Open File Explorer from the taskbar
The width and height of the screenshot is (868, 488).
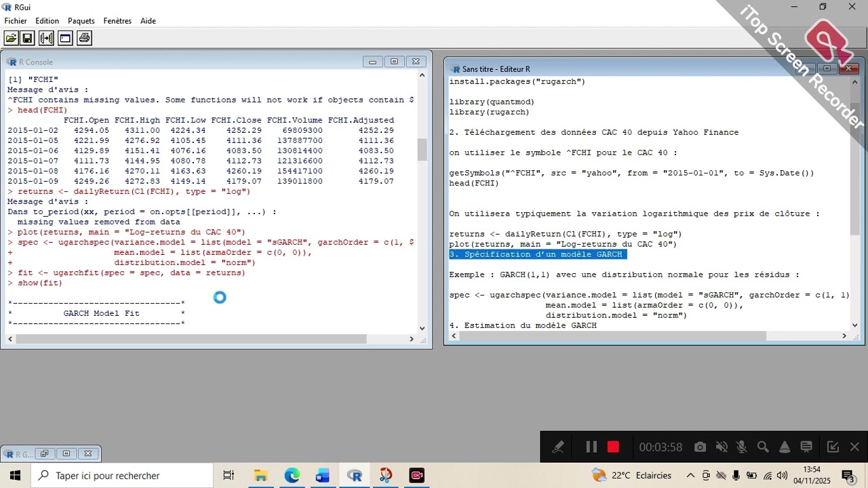pos(260,476)
